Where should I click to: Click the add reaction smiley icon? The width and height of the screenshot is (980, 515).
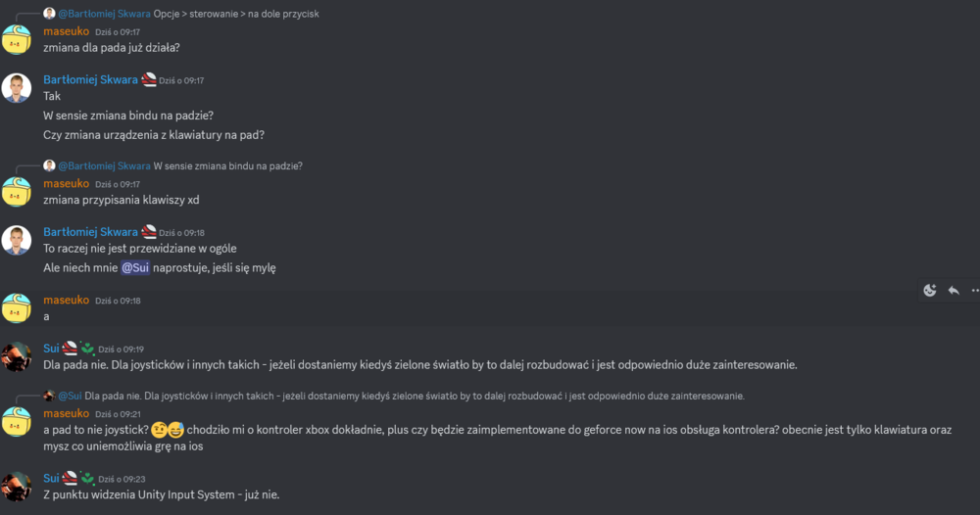[x=930, y=291]
